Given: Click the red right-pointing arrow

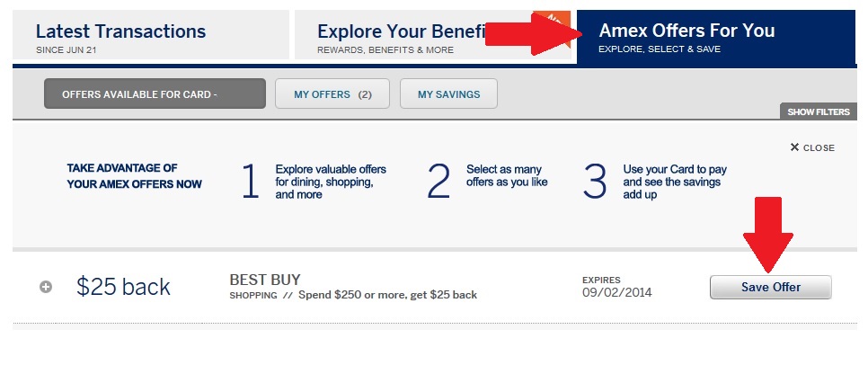Looking at the screenshot, I should tap(530, 36).
